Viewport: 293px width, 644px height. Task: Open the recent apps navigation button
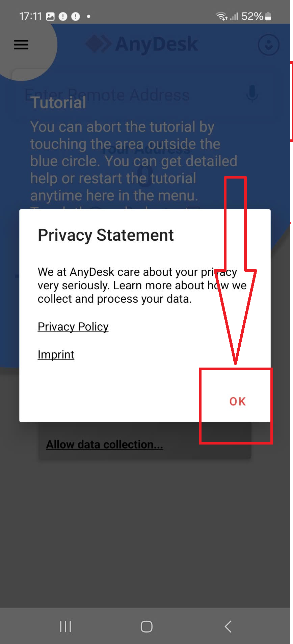click(65, 626)
